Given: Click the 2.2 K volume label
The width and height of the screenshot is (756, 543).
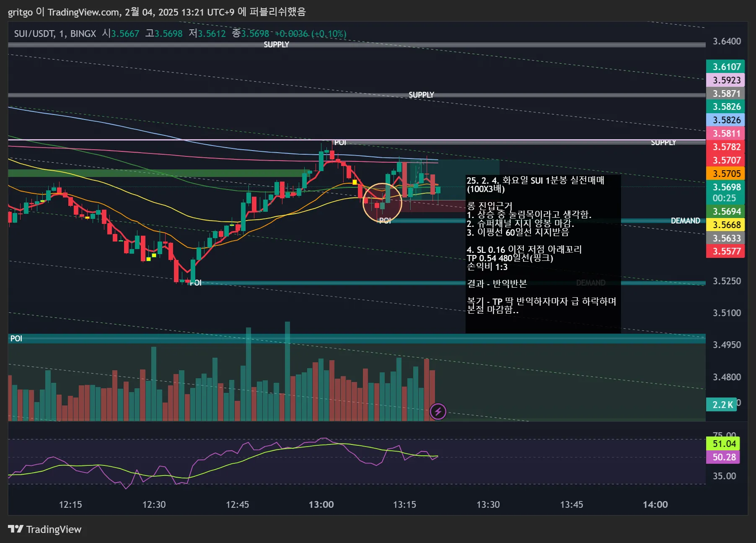Looking at the screenshot, I should [722, 405].
